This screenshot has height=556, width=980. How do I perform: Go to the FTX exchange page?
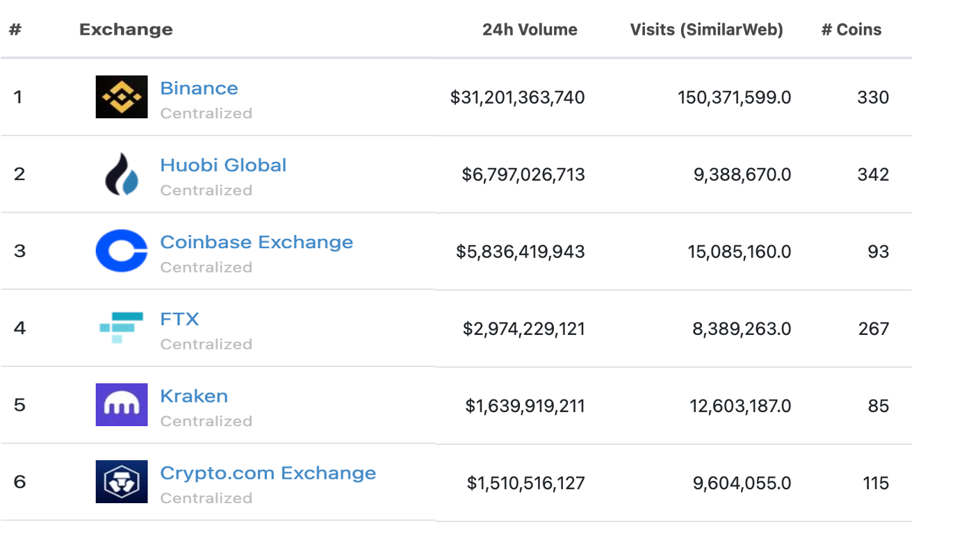coord(179,319)
